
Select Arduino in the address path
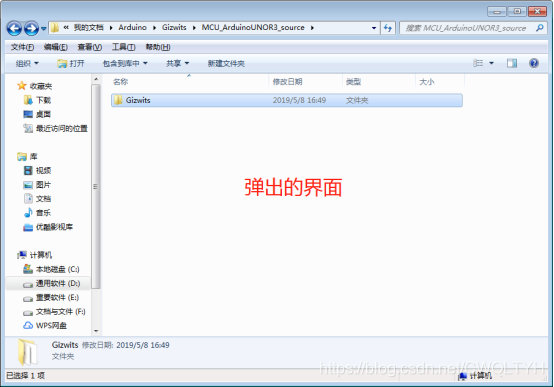click(132, 28)
